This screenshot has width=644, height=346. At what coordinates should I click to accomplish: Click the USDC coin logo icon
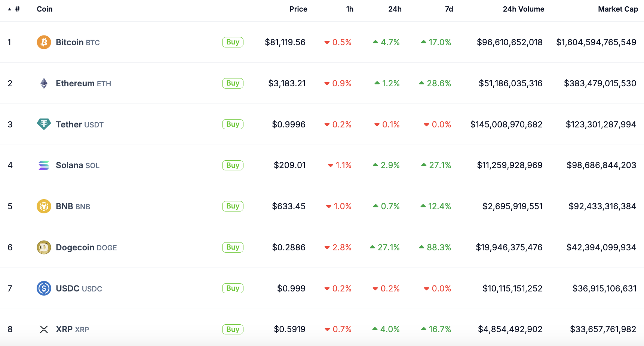click(x=44, y=288)
